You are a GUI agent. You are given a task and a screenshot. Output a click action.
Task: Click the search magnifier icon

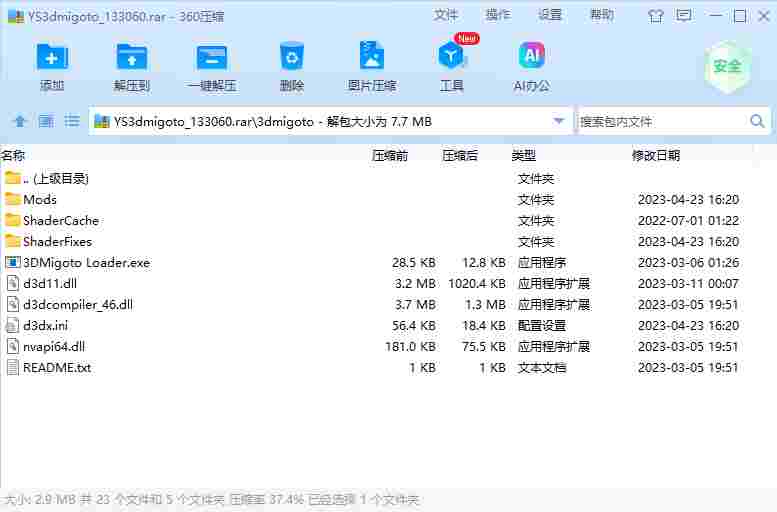point(757,121)
